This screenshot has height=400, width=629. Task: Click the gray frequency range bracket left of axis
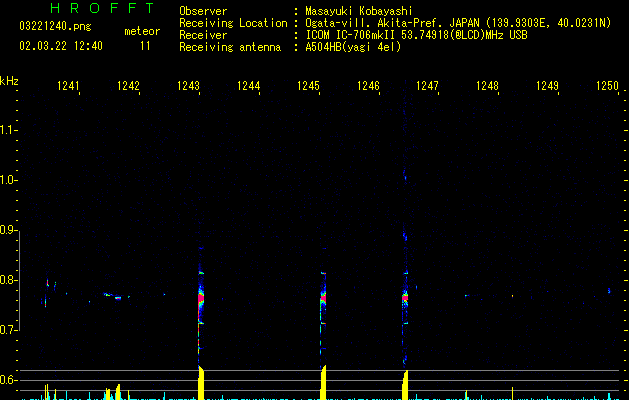pyautogui.click(x=19, y=280)
